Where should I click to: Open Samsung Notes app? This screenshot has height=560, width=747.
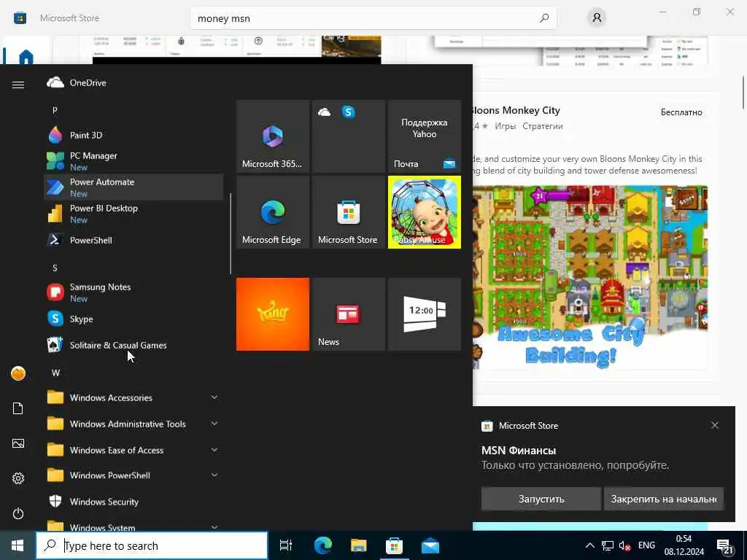(133, 292)
